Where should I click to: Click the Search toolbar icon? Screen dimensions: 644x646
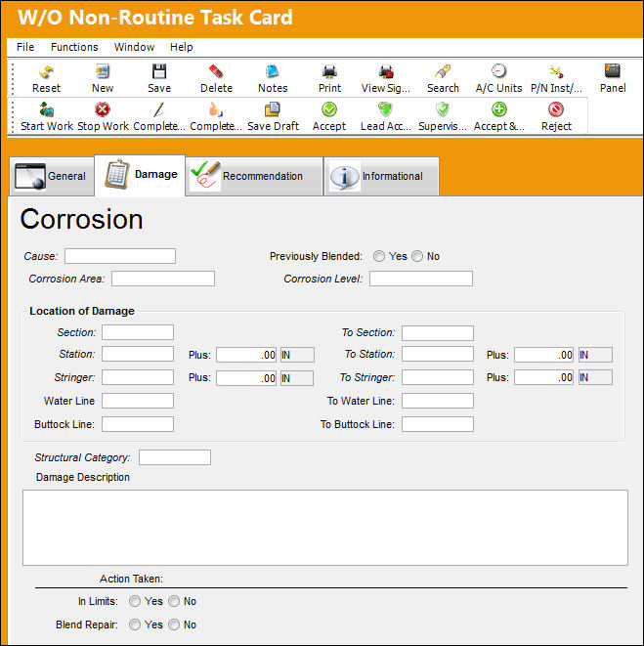point(443,71)
